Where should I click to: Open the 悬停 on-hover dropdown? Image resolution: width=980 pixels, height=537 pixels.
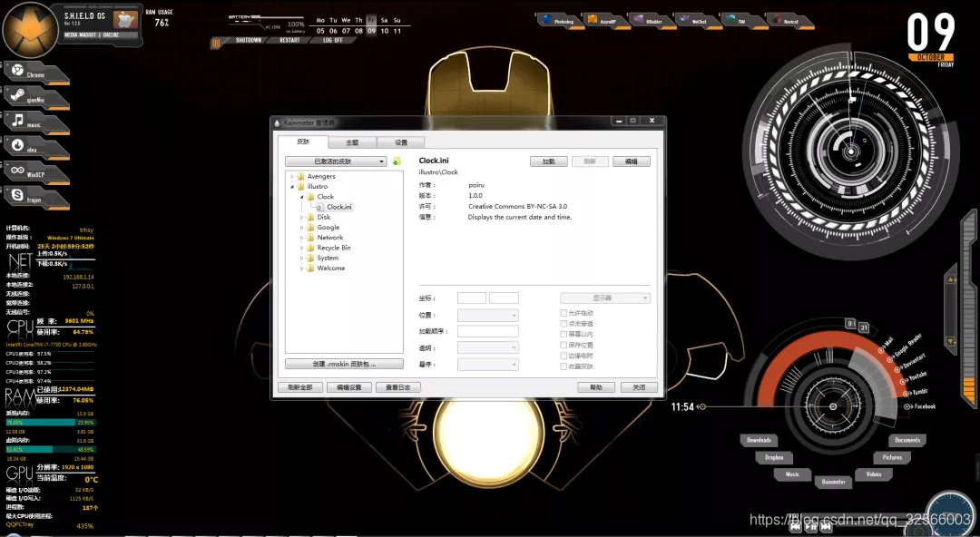pos(487,364)
